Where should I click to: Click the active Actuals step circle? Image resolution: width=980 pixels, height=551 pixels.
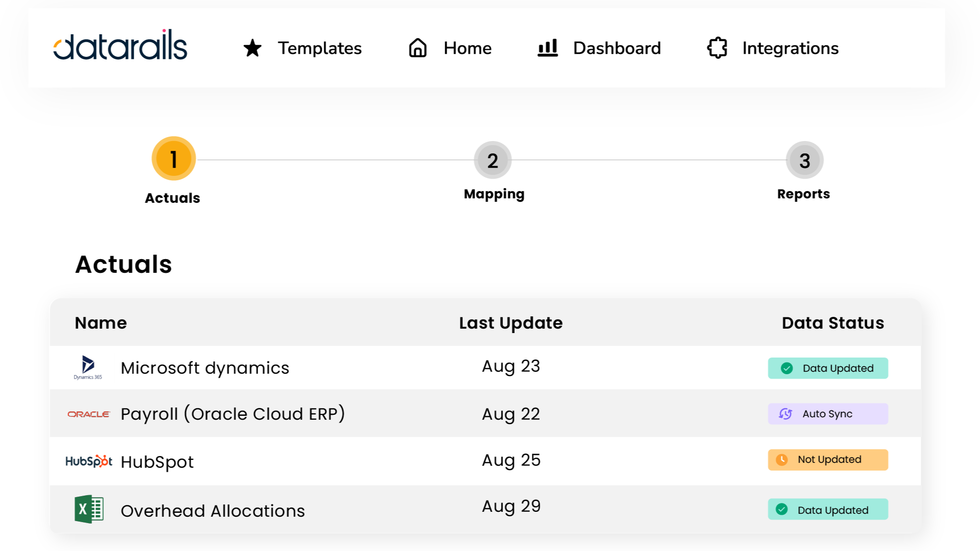[172, 158]
